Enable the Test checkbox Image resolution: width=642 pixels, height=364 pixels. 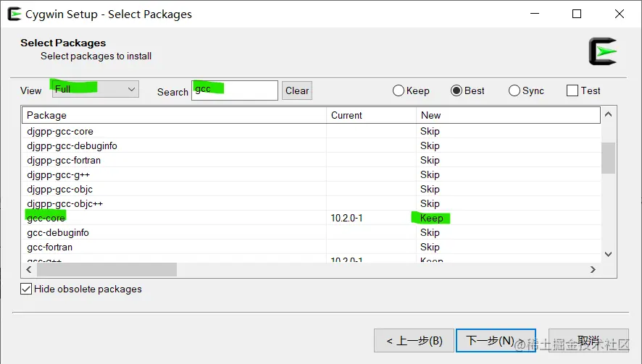tap(572, 90)
